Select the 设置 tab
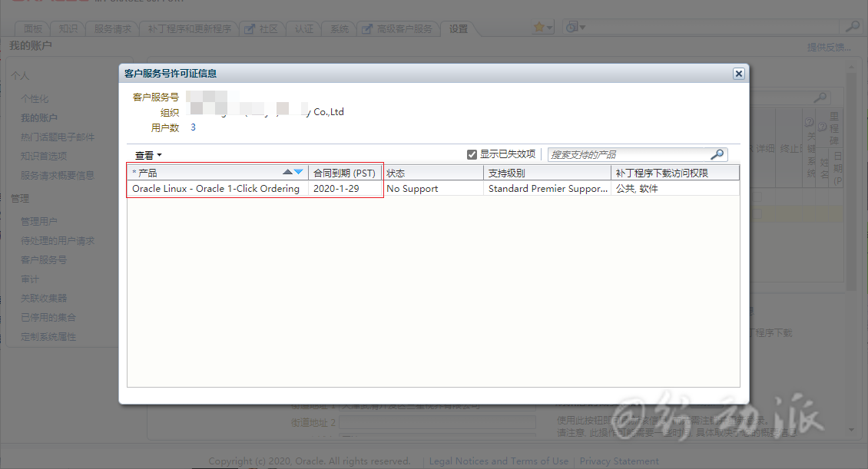 pos(459,28)
